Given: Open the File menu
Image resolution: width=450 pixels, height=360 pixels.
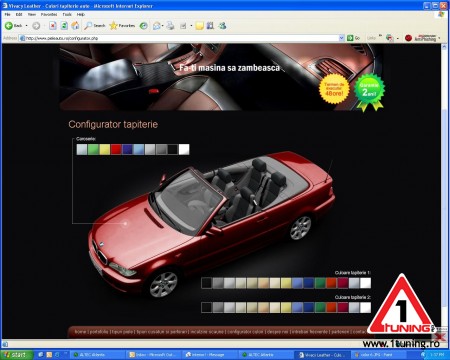Looking at the screenshot, I should coord(7,14).
